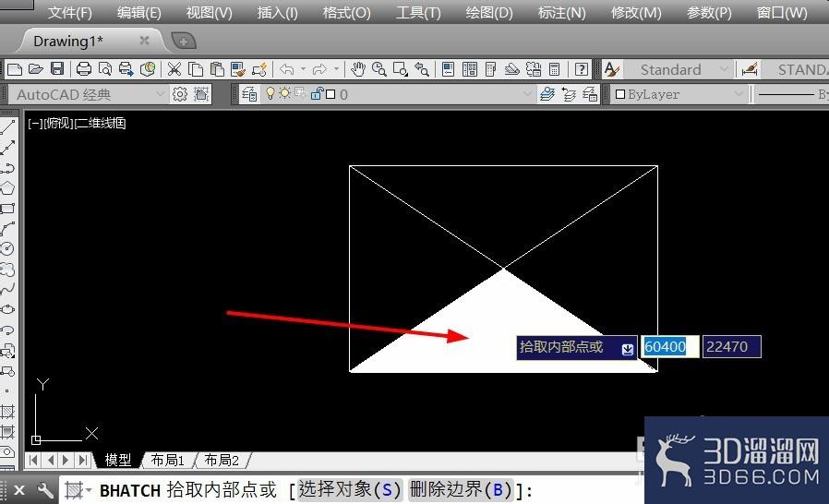The height and width of the screenshot is (504, 829).
Task: Redo the action with the redo arrow
Action: point(319,69)
